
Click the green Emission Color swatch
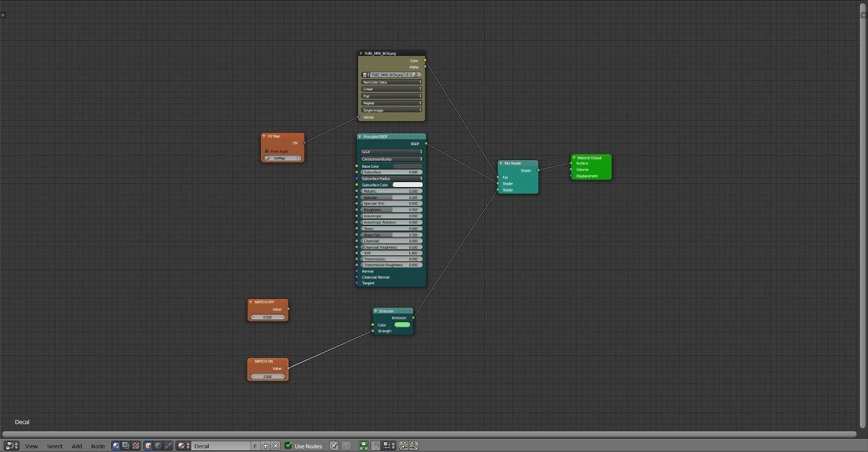[402, 325]
